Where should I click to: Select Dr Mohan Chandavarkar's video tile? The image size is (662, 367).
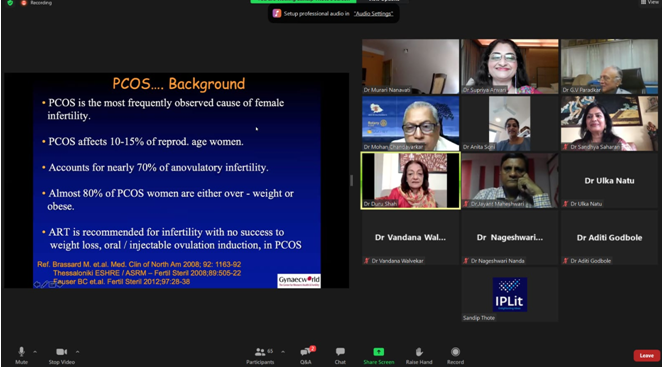coord(410,123)
